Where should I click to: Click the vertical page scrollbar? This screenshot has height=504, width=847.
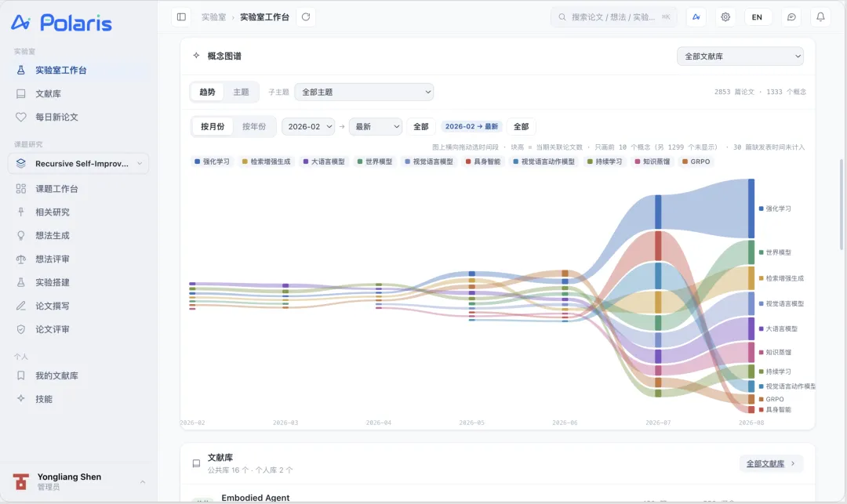click(841, 204)
